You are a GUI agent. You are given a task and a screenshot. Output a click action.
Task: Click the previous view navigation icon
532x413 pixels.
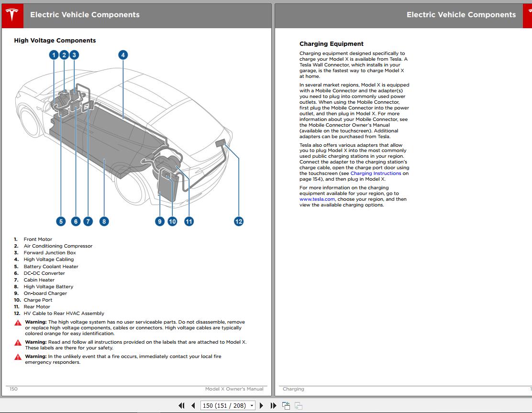tap(286, 405)
